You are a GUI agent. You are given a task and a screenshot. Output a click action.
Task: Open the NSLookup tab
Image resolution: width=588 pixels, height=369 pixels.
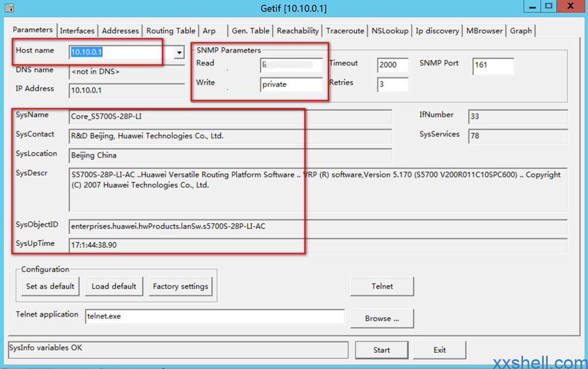[x=390, y=31]
